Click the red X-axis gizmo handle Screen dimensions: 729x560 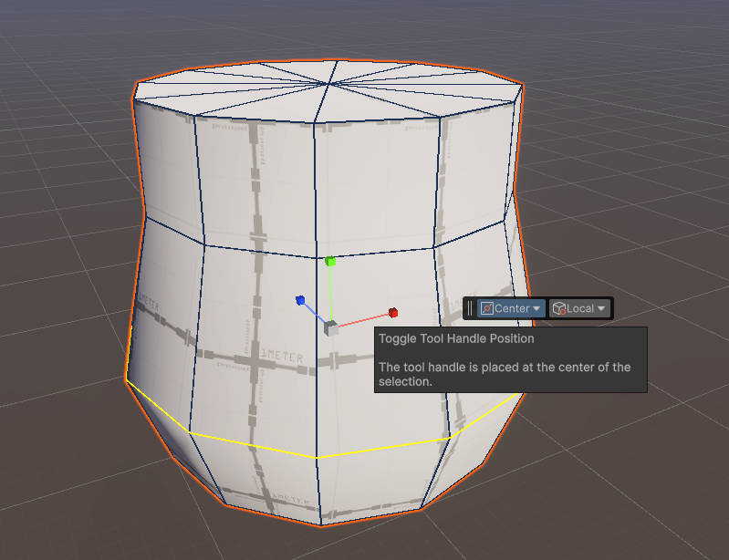[393, 312]
